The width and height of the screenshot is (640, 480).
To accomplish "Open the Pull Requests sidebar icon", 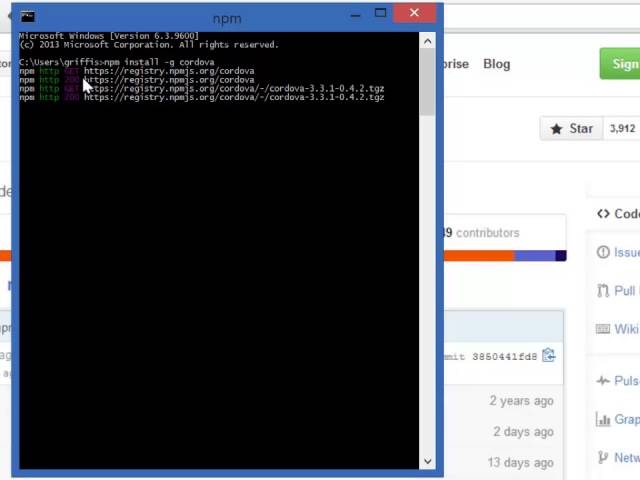I will tap(603, 291).
